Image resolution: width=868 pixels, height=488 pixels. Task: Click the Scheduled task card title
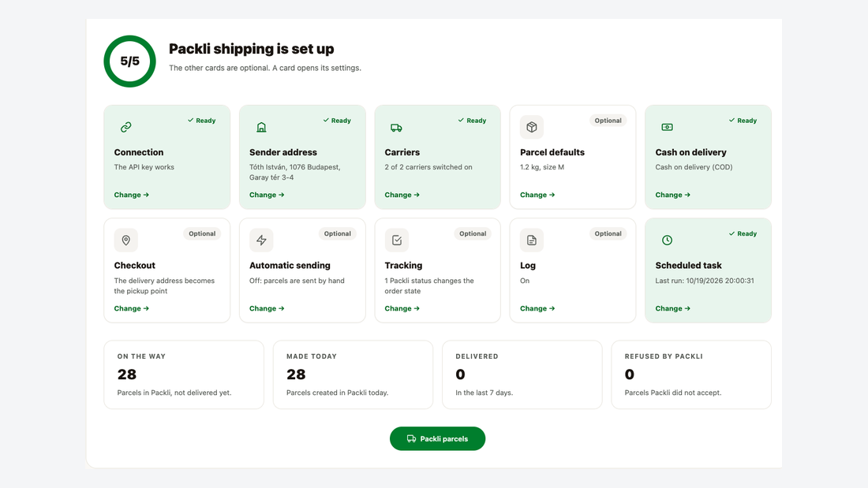tap(688, 266)
